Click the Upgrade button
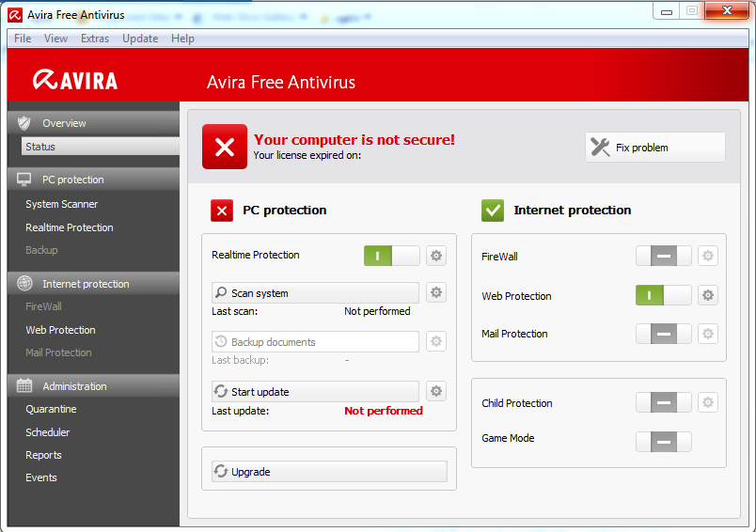This screenshot has width=756, height=532. click(329, 471)
